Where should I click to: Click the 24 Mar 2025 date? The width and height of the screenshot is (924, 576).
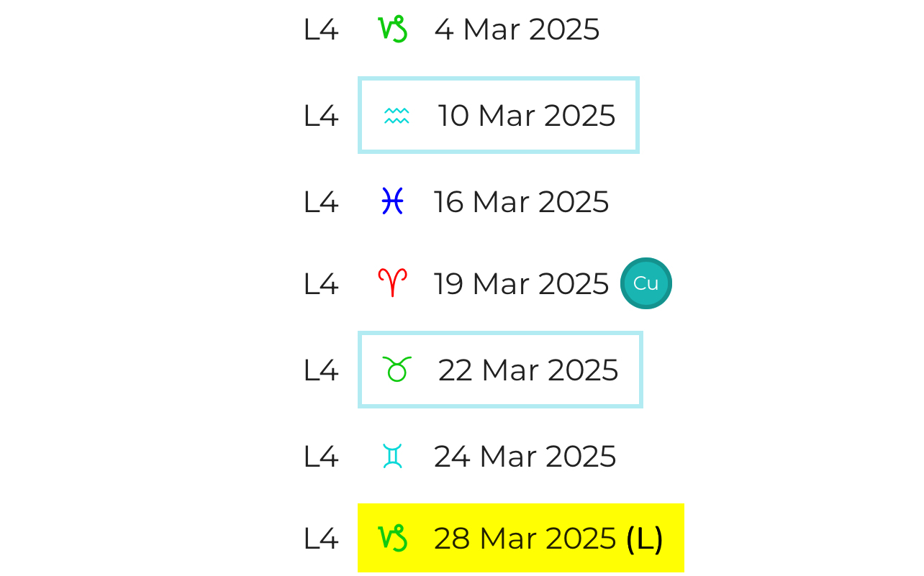click(x=525, y=457)
